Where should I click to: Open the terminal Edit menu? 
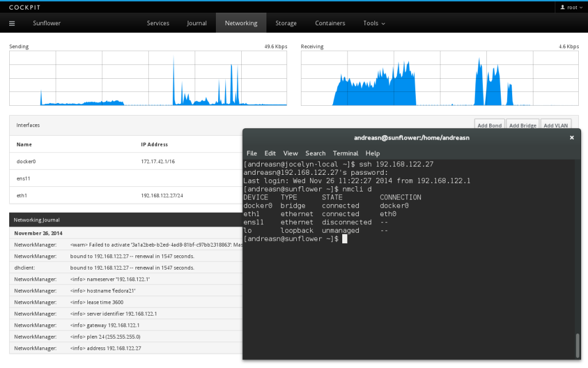[x=270, y=154]
